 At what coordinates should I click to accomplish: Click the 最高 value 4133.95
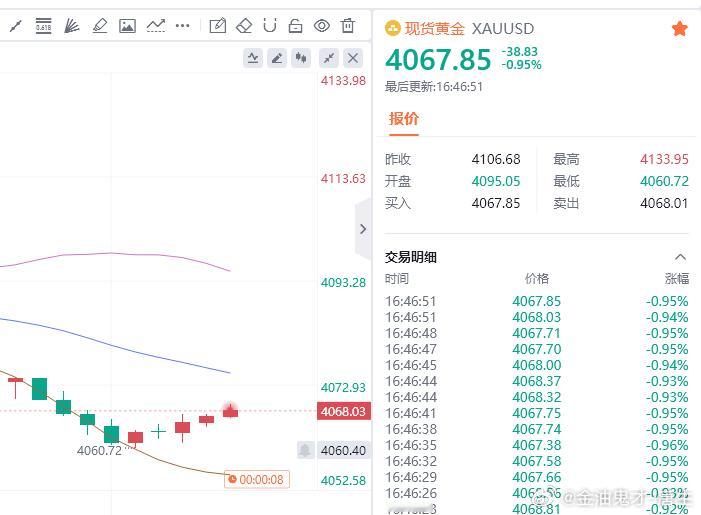[x=664, y=159]
